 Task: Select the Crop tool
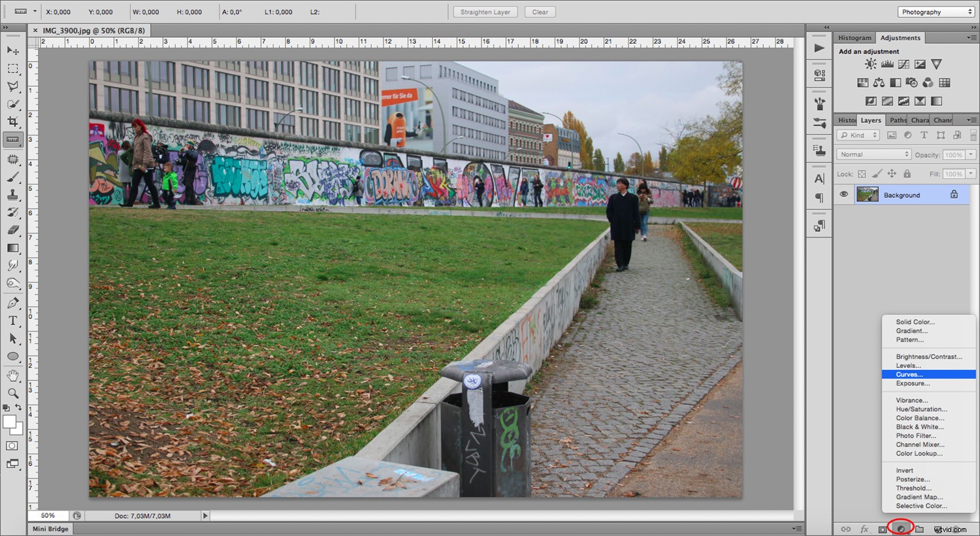(x=13, y=121)
